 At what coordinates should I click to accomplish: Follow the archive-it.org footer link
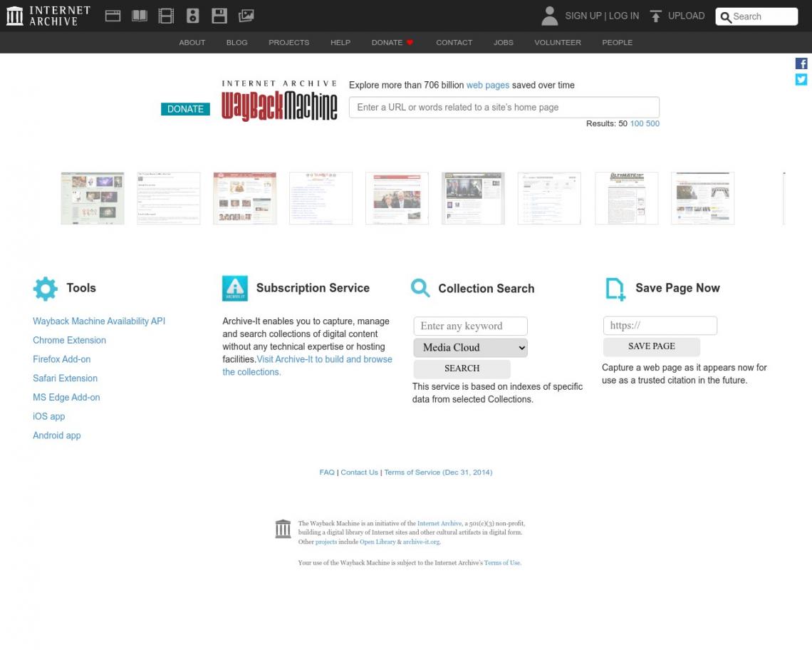422,542
